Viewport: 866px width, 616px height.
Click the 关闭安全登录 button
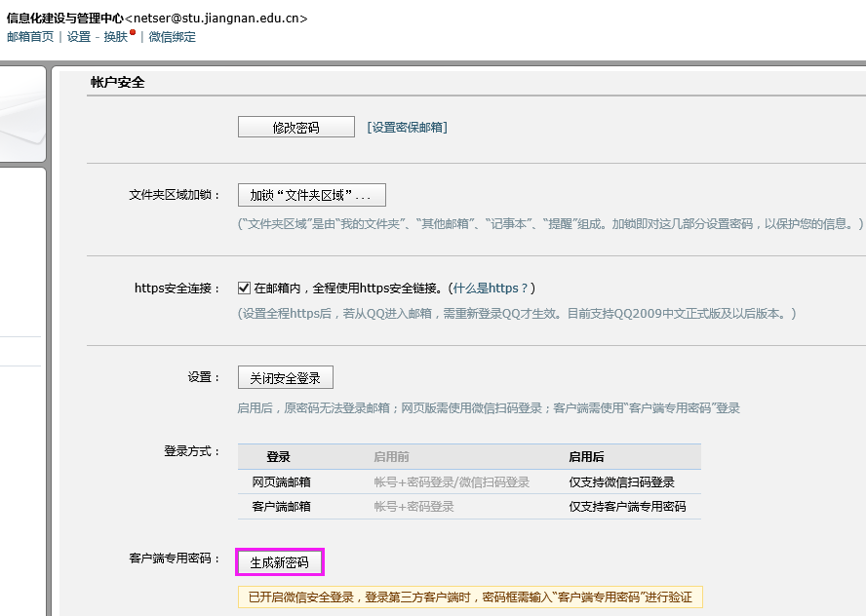[286, 378]
